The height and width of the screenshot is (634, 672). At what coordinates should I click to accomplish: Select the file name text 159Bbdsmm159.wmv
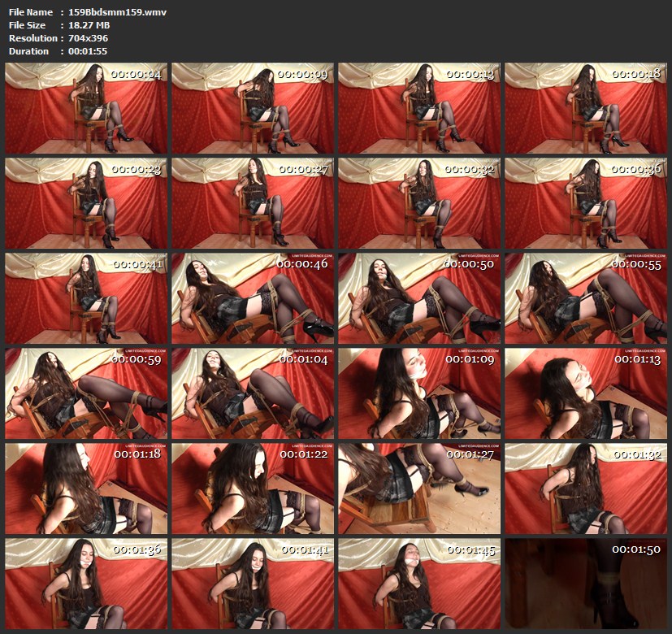[x=117, y=12]
